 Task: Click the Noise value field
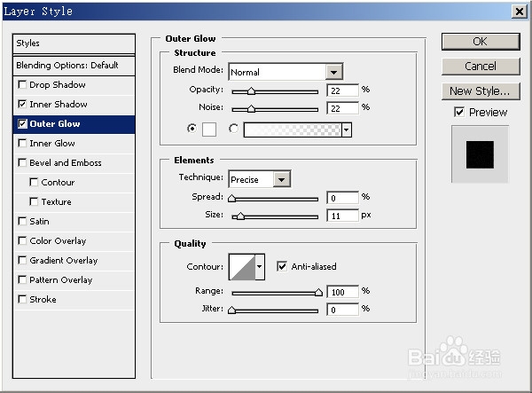click(342, 108)
